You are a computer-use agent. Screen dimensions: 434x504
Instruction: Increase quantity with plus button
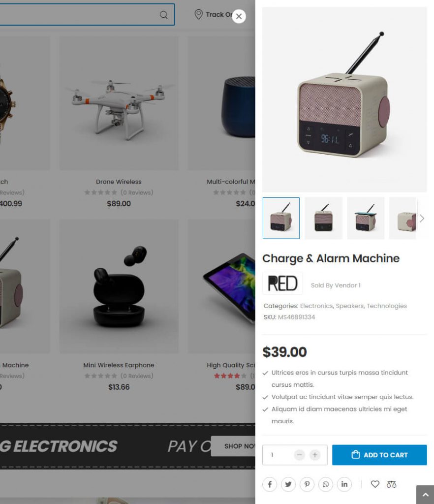click(x=315, y=455)
